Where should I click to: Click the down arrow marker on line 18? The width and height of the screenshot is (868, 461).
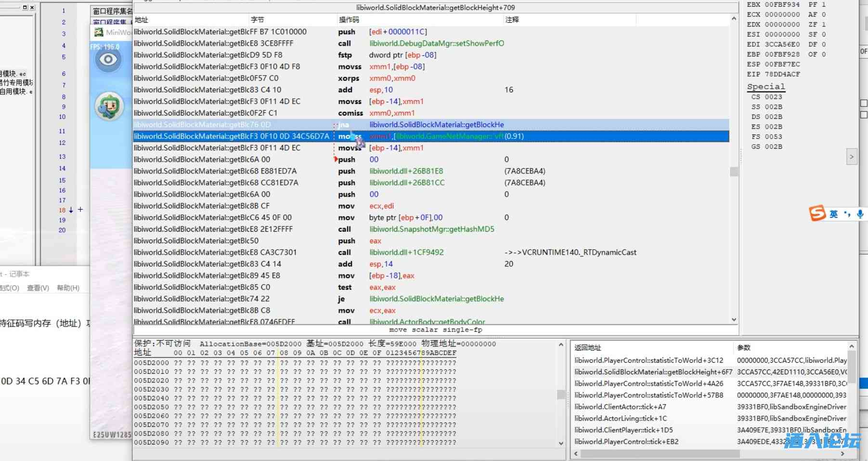[71, 210]
